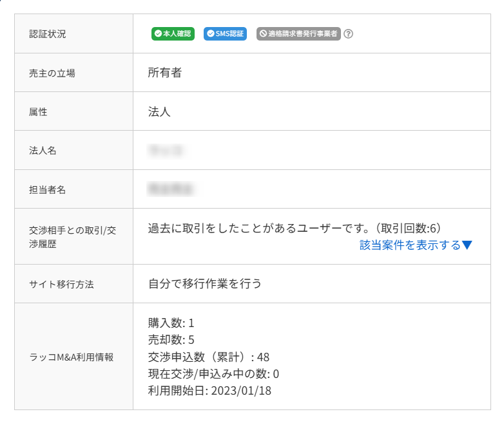This screenshot has width=504, height=423.
Task: Click the green 本人確認 badge
Action: coord(173,33)
